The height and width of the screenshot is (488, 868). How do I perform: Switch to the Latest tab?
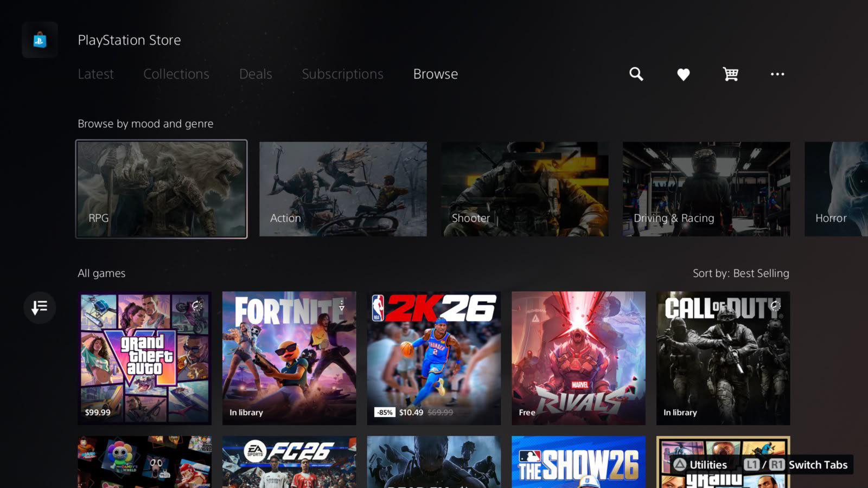(95, 74)
